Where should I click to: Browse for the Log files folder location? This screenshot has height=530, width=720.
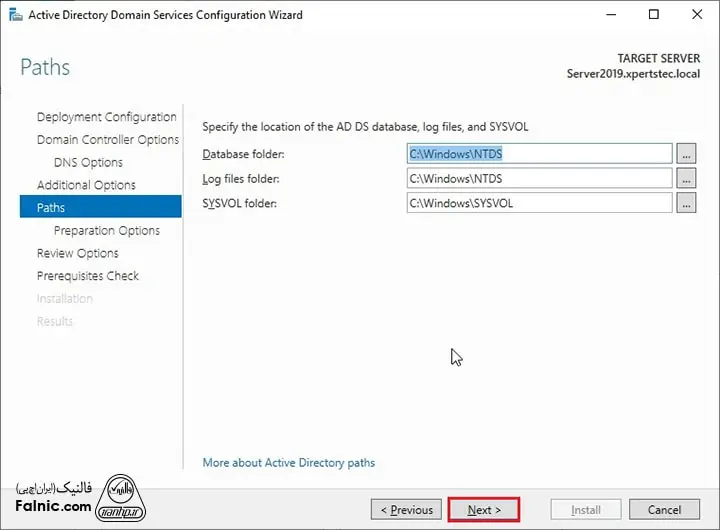(x=686, y=179)
